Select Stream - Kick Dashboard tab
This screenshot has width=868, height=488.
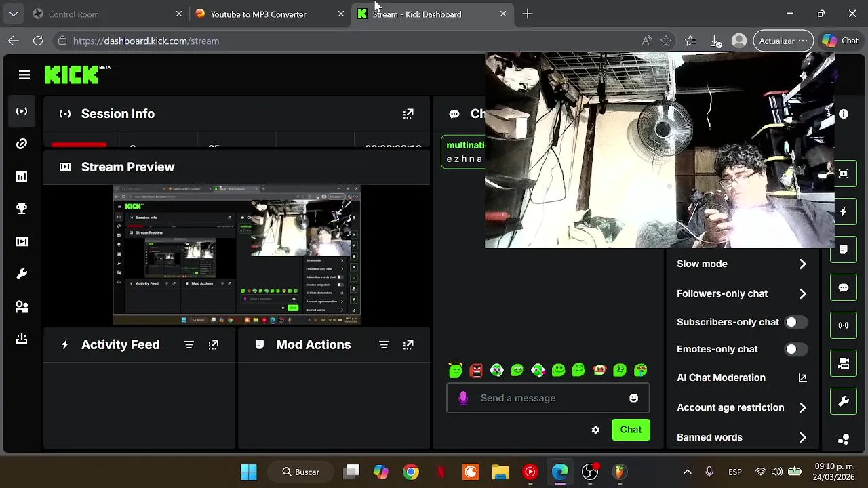point(432,14)
